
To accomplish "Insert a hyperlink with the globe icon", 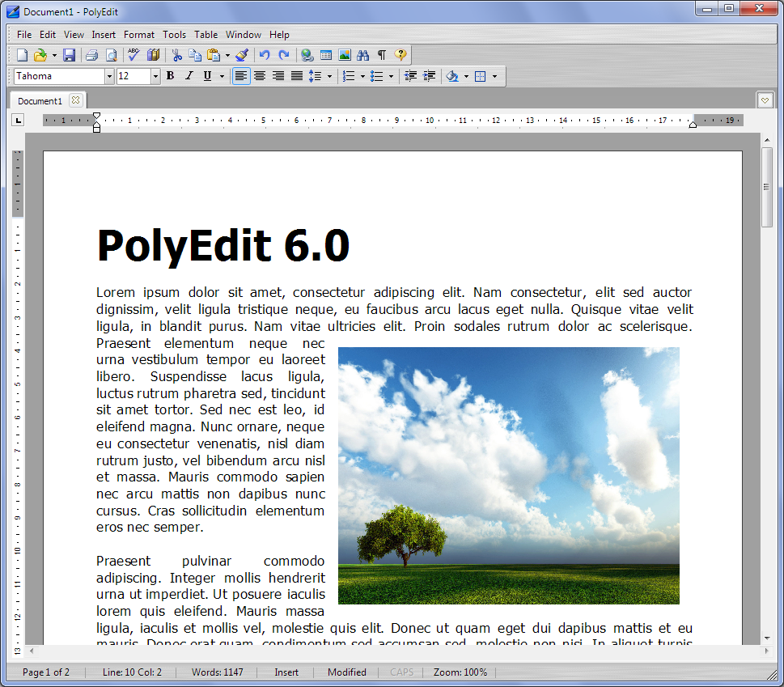I will [307, 55].
